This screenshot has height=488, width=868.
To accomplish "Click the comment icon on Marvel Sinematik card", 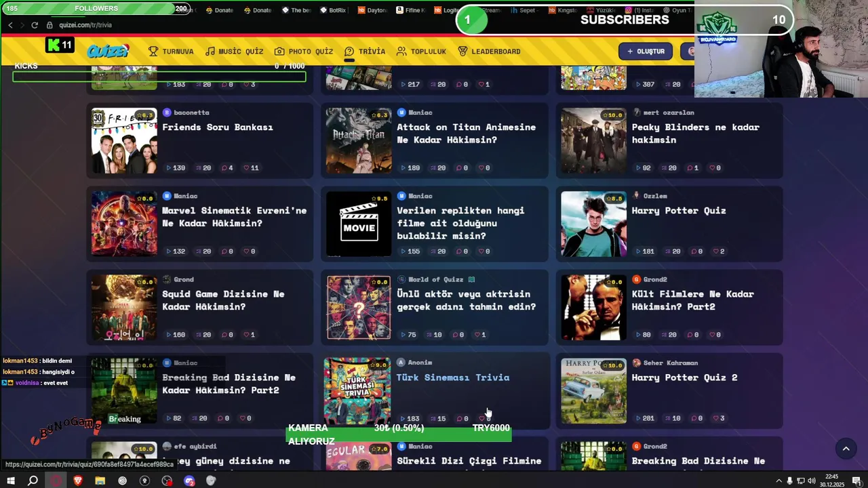I will 224,251.
